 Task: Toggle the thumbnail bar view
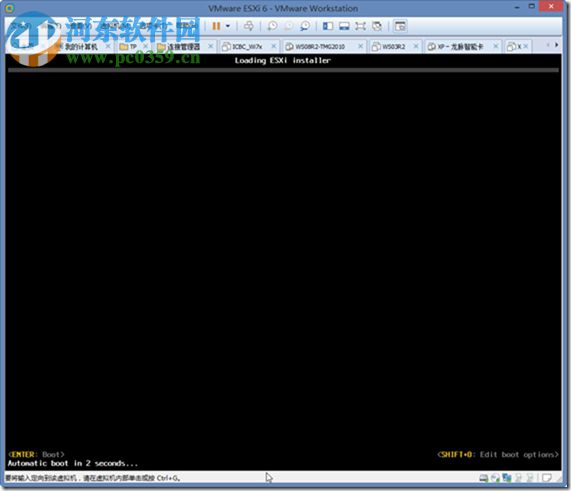tap(344, 26)
